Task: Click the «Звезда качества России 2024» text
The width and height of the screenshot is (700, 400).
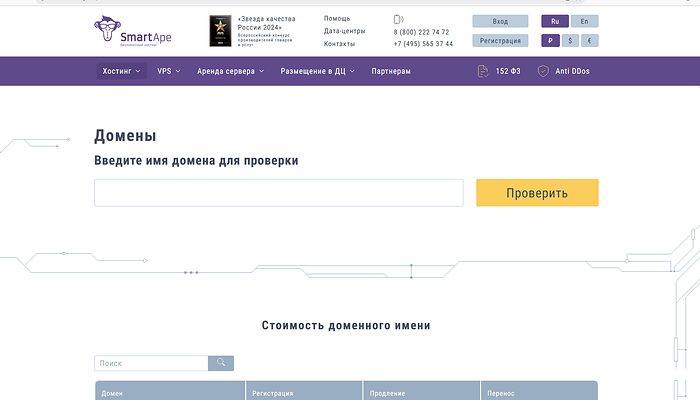Action: 267,23
